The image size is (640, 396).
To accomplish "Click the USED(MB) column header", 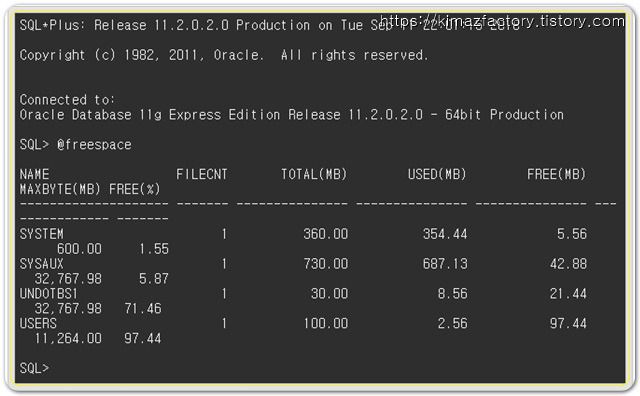I will 437,174.
